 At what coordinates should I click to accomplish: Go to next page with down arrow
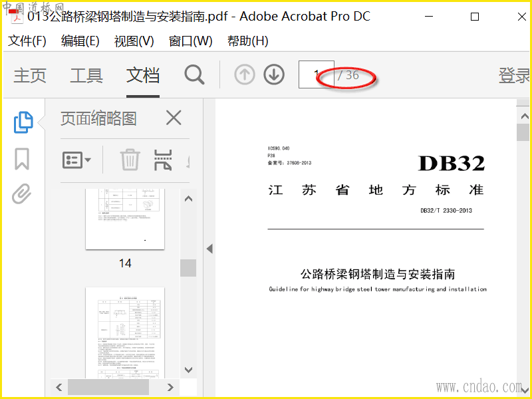[274, 75]
